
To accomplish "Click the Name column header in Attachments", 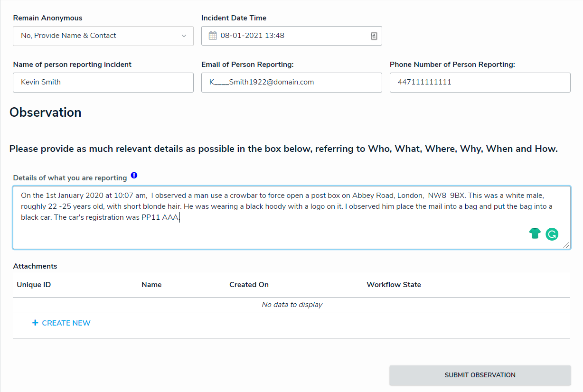I will pyautogui.click(x=151, y=285).
